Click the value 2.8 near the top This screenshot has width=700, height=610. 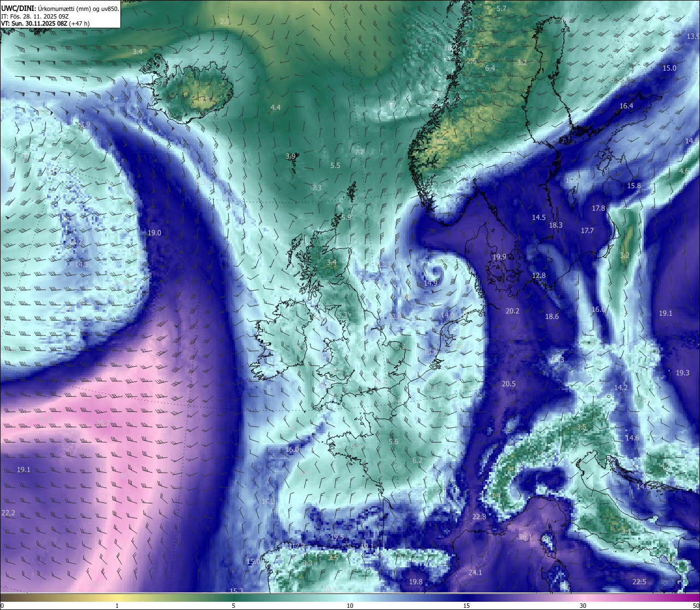225,22
